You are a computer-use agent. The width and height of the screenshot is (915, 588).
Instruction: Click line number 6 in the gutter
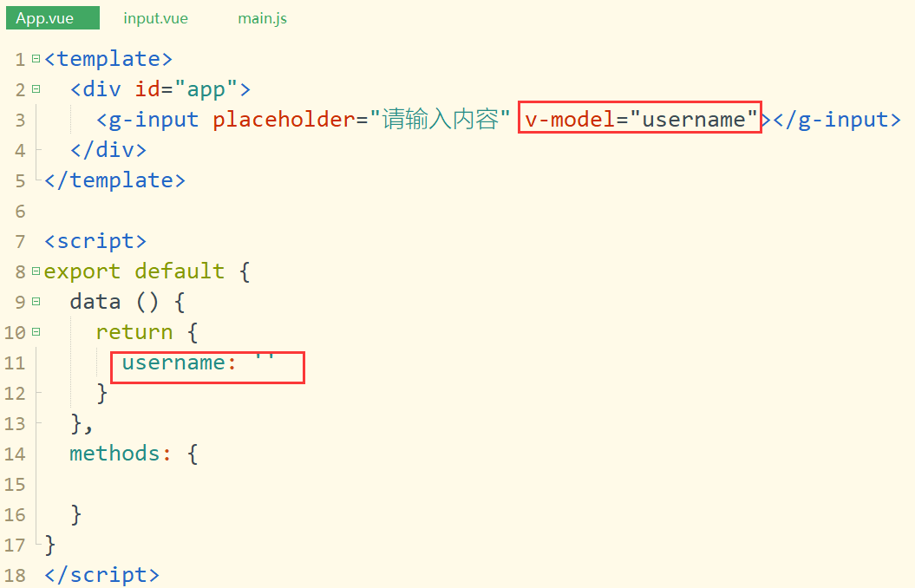[21, 211]
